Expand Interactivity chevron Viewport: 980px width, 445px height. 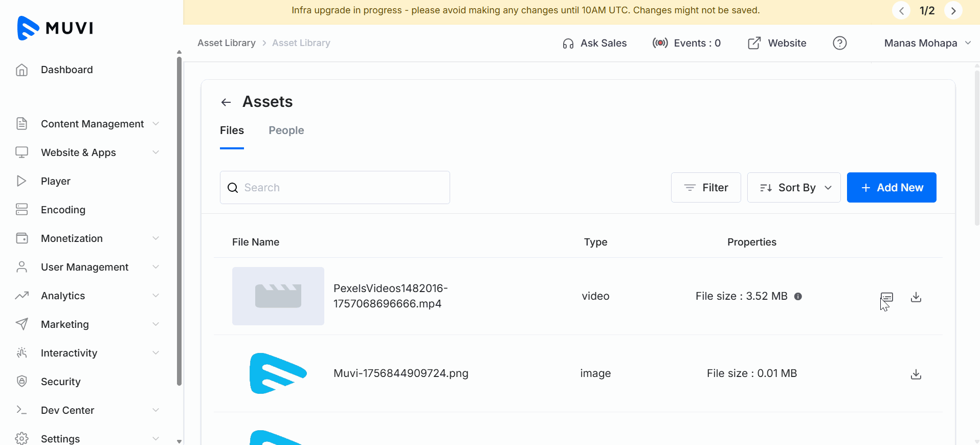point(156,353)
